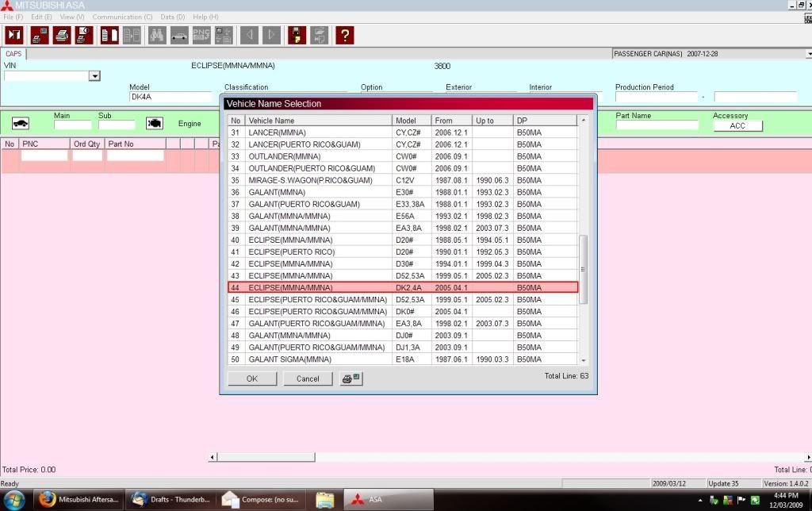Click the print preview toolbar icon
Image resolution: width=812 pixels, height=511 pixels.
tap(40, 35)
